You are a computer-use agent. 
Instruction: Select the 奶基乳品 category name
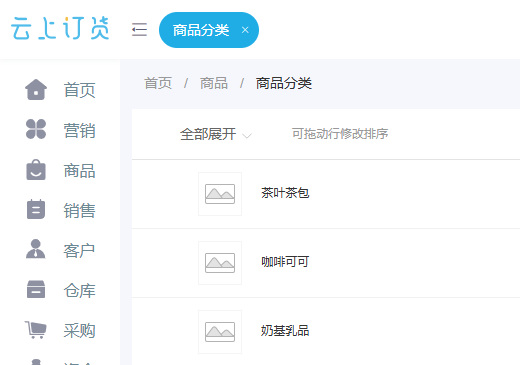point(285,331)
